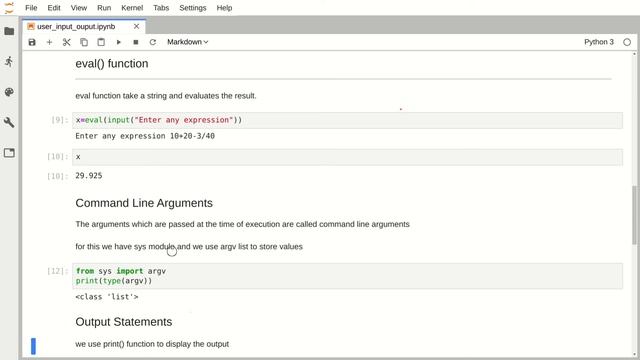640x360 pixels.
Task: Click the eval(input(...)) code cell
Action: [347, 120]
